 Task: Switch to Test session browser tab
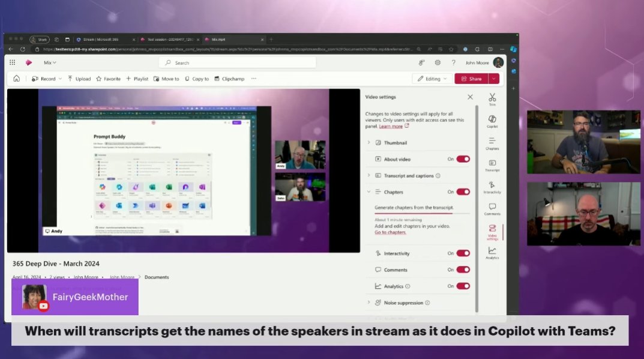point(170,40)
